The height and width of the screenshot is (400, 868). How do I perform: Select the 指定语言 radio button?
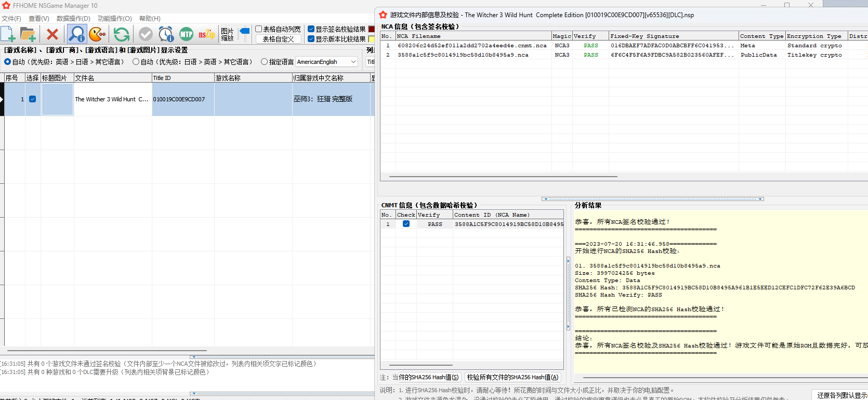(x=264, y=62)
